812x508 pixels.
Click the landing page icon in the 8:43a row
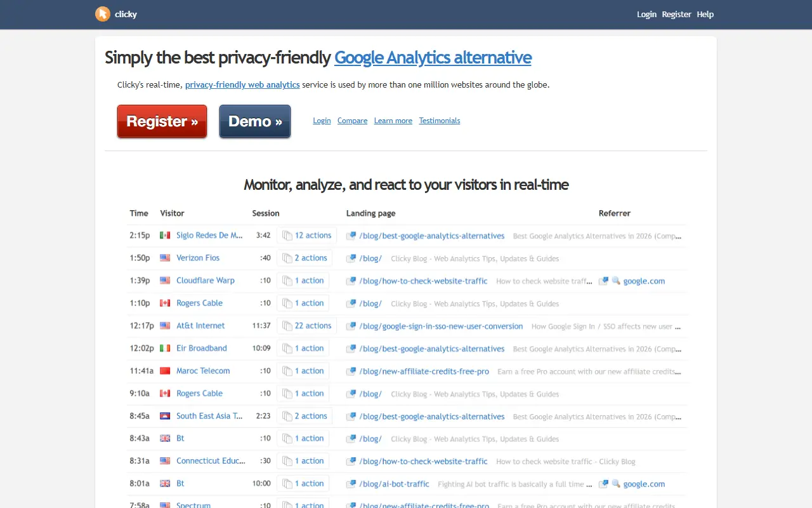tap(351, 439)
